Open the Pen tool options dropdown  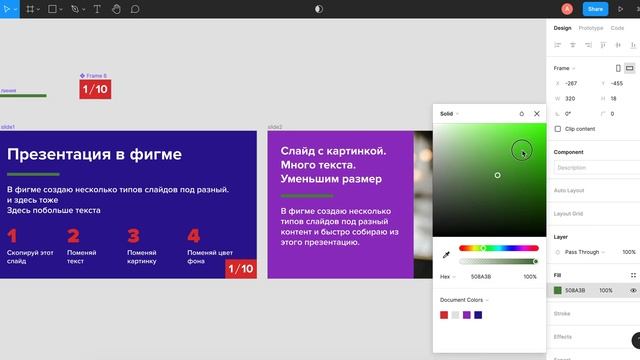83,9
